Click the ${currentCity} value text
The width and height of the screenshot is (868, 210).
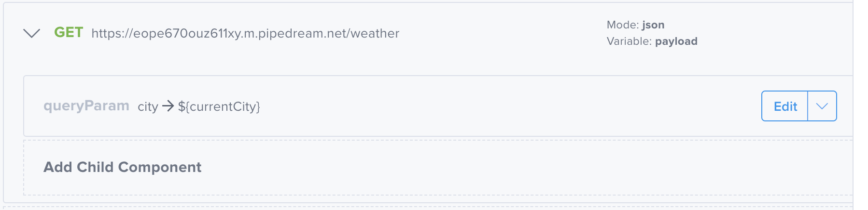[x=219, y=106]
